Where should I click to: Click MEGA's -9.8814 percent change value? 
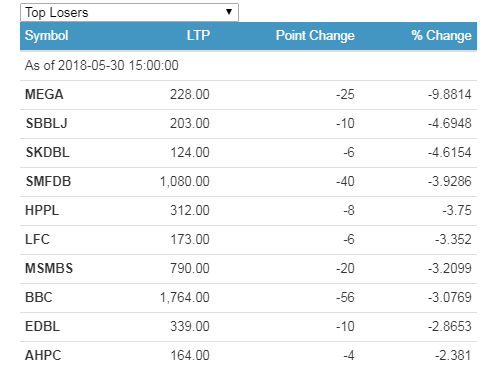point(450,94)
